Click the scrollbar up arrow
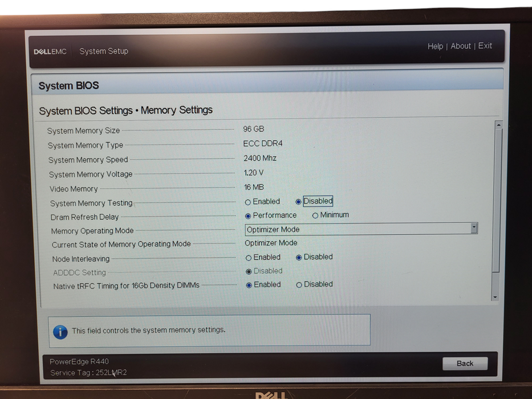The image size is (532, 399). click(x=498, y=125)
